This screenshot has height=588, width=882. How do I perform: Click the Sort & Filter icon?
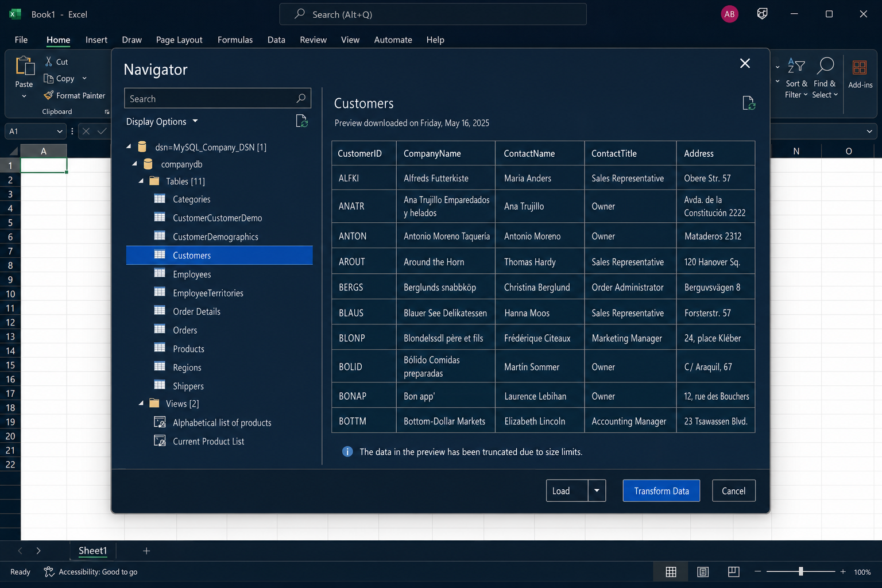click(x=796, y=65)
